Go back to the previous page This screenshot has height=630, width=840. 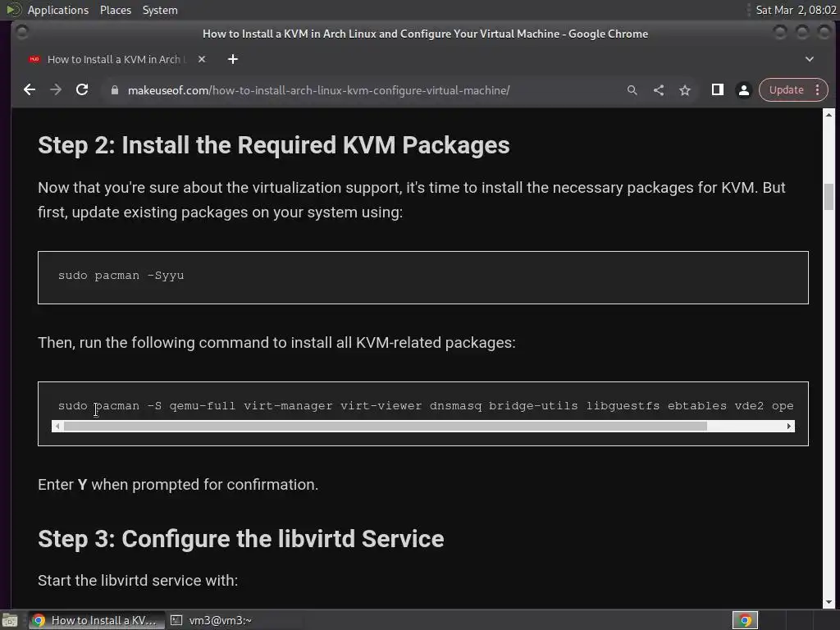pyautogui.click(x=30, y=90)
